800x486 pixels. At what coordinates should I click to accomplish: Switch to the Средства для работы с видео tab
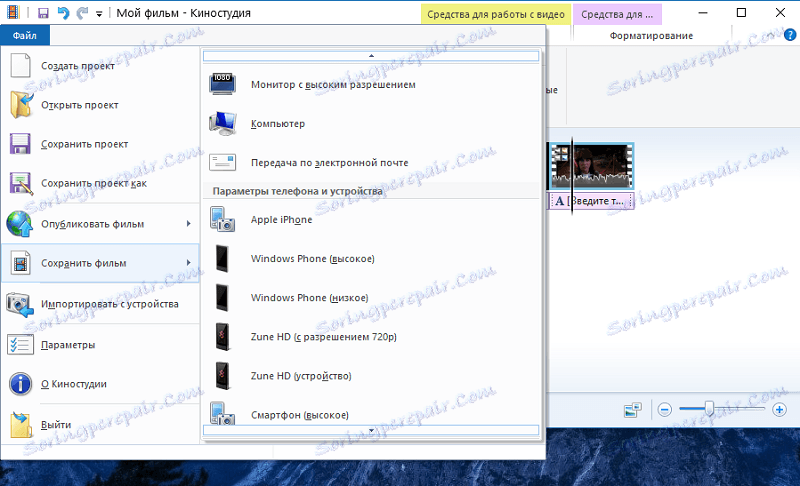(x=496, y=15)
